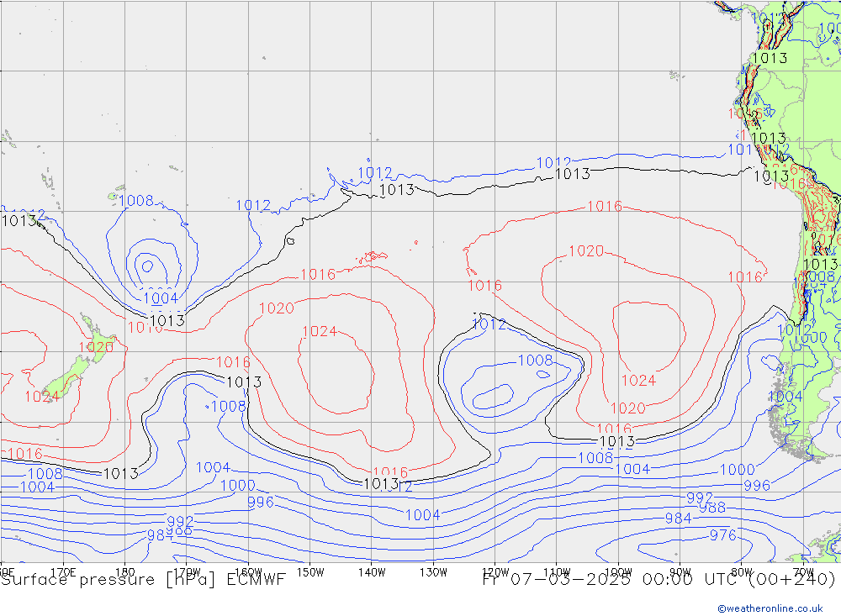Click the weatheronline.co.uk copyright watermark
Viewport: 841px width, 616px height.
click(x=770, y=608)
